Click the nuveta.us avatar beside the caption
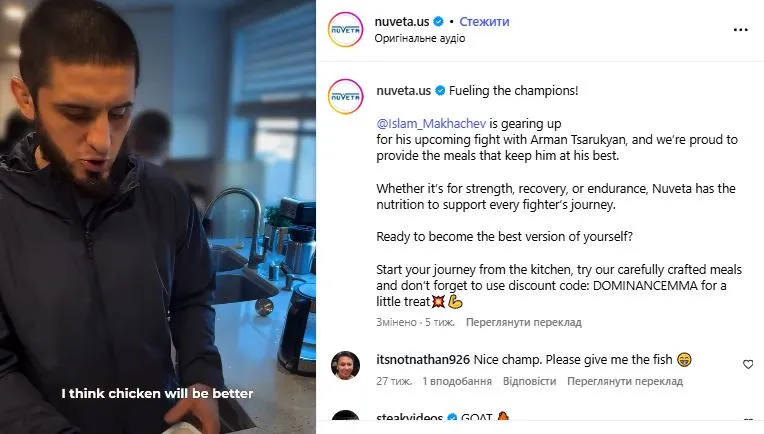The height and width of the screenshot is (434, 764). [x=345, y=96]
